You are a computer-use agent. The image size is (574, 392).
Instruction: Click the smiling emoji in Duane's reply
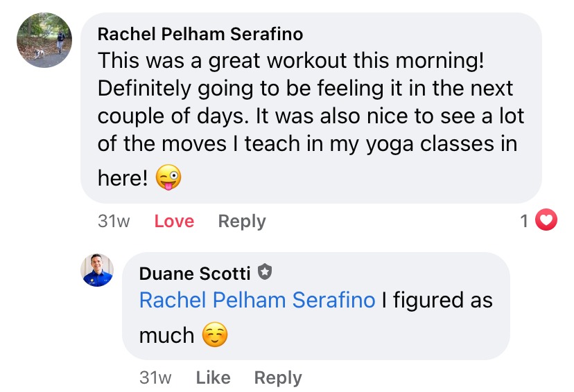pyautogui.click(x=214, y=336)
